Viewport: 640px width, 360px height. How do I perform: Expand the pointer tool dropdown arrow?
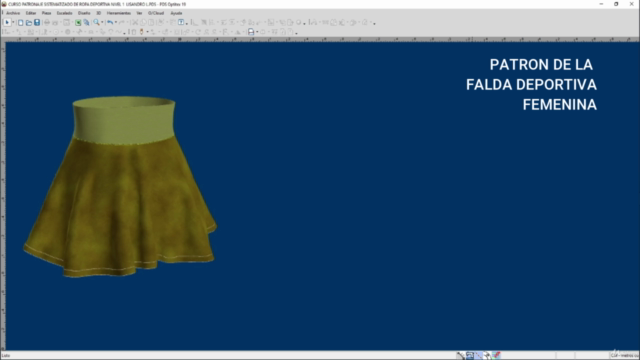(x=13, y=22)
